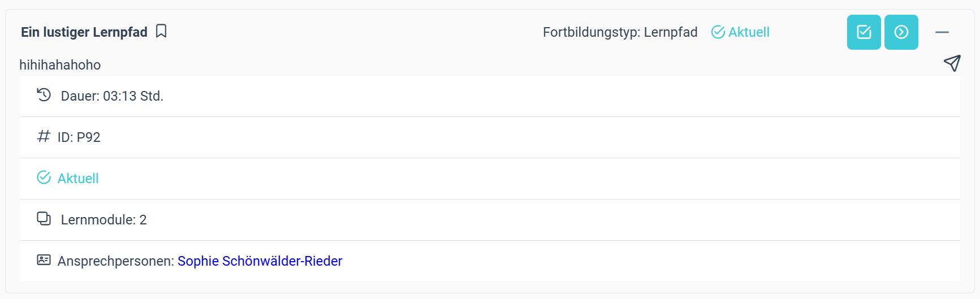
Task: Click the Ansprechpersonen label
Action: coord(116,261)
